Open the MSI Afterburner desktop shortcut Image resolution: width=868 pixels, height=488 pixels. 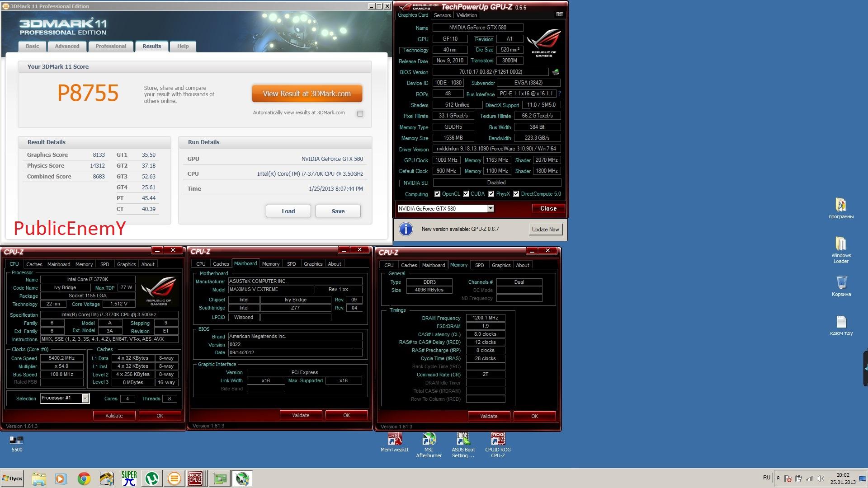pyautogui.click(x=429, y=445)
